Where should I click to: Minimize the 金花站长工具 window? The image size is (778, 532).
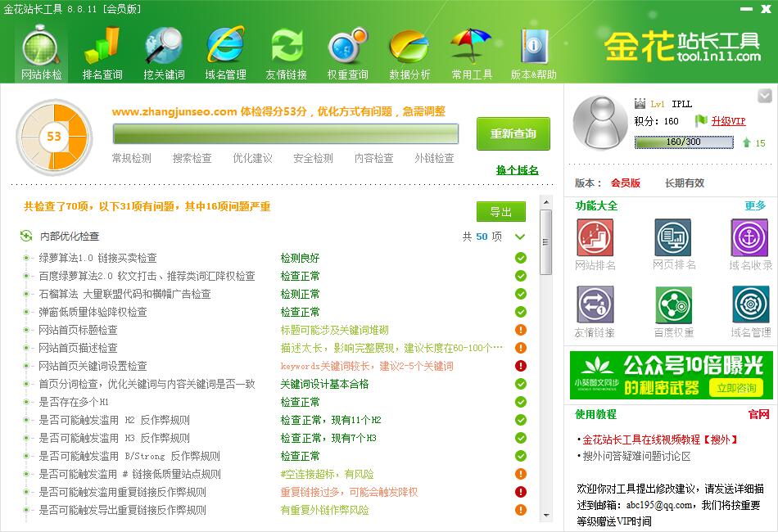tap(747, 9)
